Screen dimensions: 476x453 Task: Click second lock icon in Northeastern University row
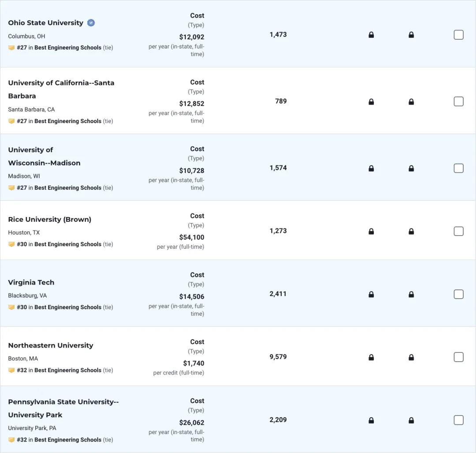tap(411, 357)
